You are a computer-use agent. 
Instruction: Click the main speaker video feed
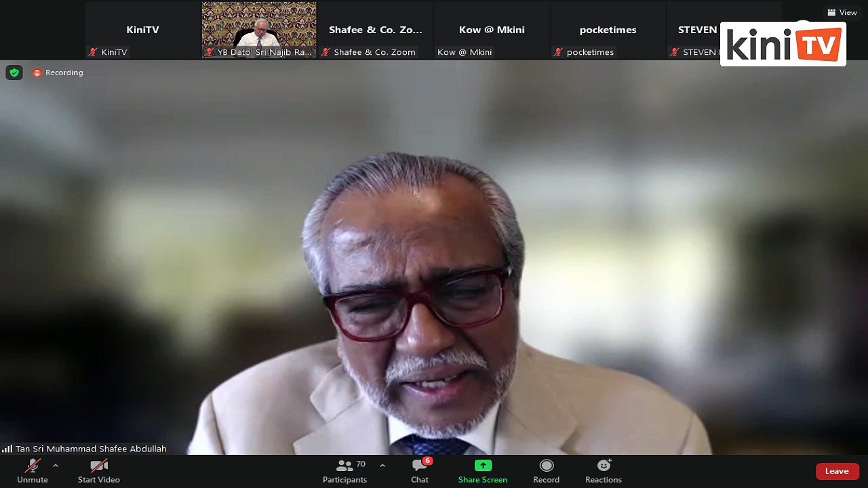pyautogui.click(x=434, y=258)
